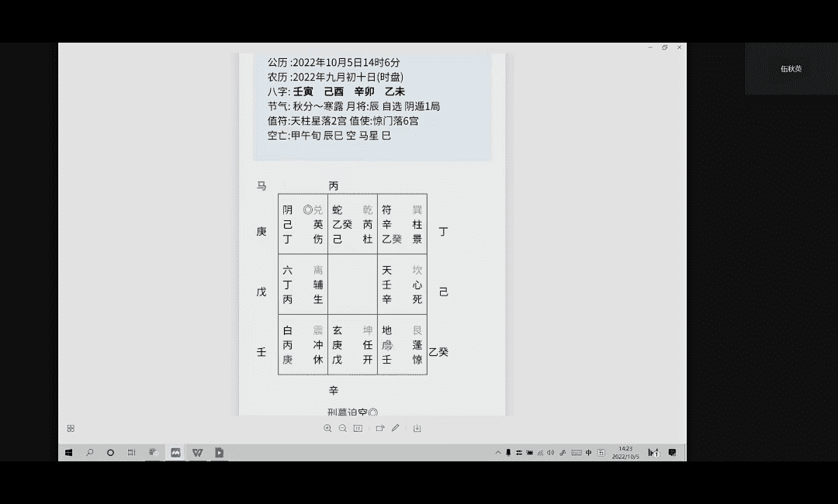Screen dimensions: 838x504
Task: Open WPS Office from the taskbar
Action: point(197,452)
